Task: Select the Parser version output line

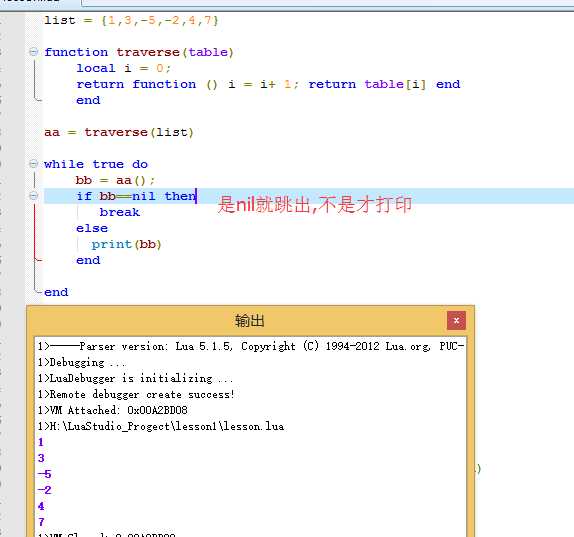Action: [x=251, y=346]
